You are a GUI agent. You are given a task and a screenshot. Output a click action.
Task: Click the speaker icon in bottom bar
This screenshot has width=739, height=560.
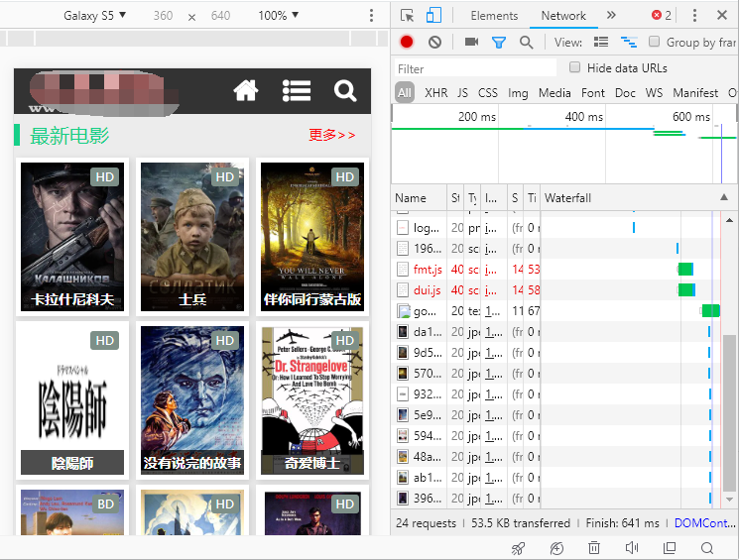point(632,548)
